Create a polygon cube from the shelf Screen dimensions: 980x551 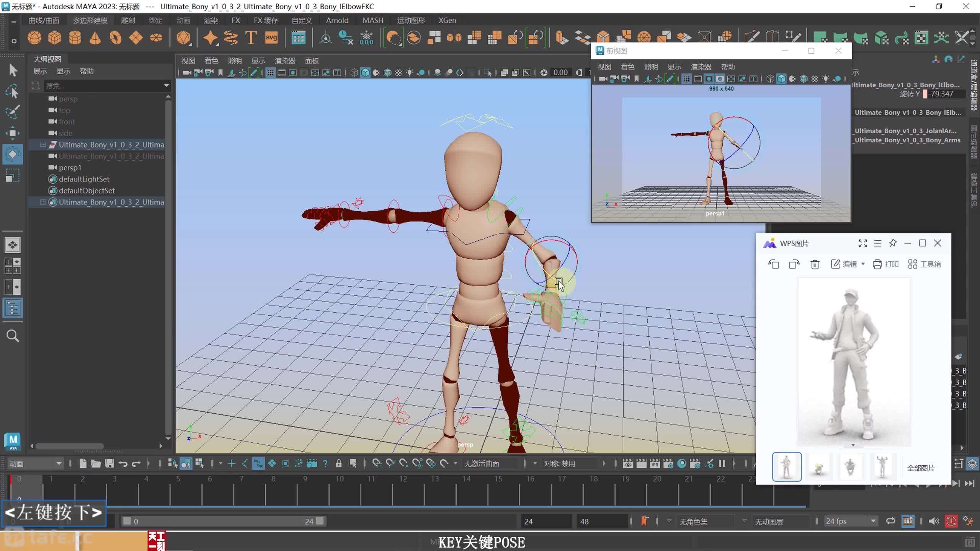[54, 38]
